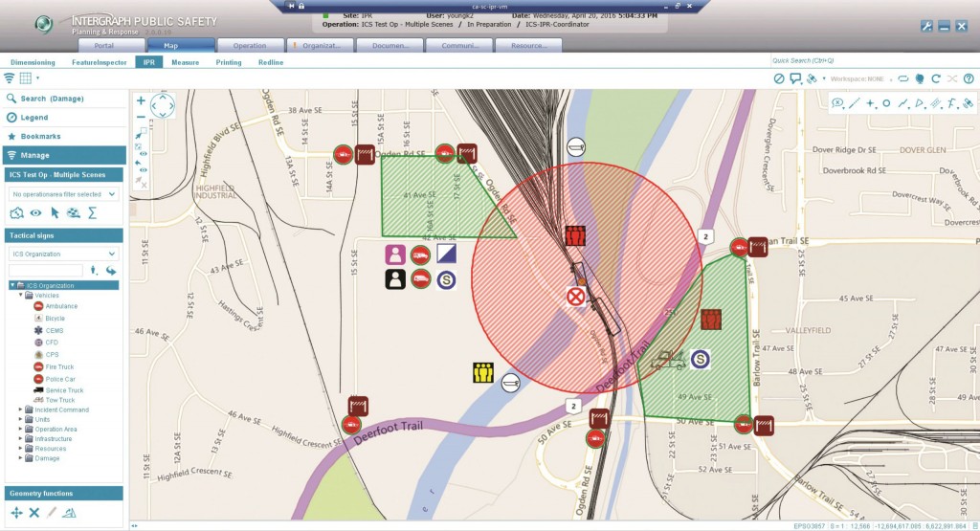Click the rotate geometry triangle icon
Image resolution: width=980 pixels, height=531 pixels.
point(69,513)
